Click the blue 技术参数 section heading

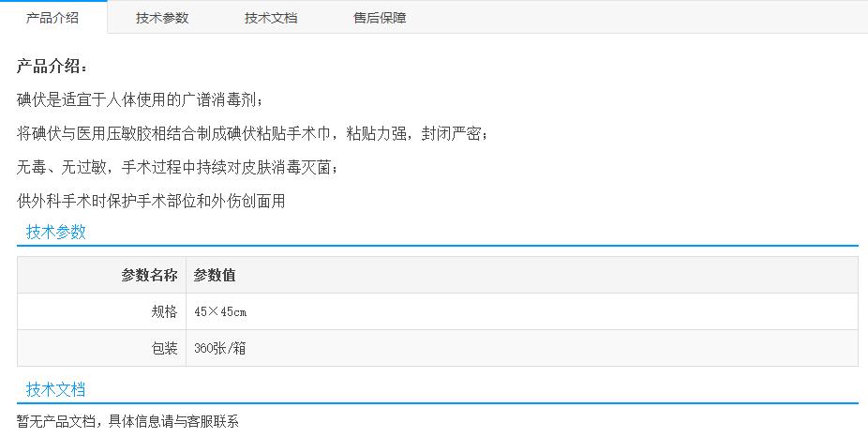pyautogui.click(x=56, y=233)
